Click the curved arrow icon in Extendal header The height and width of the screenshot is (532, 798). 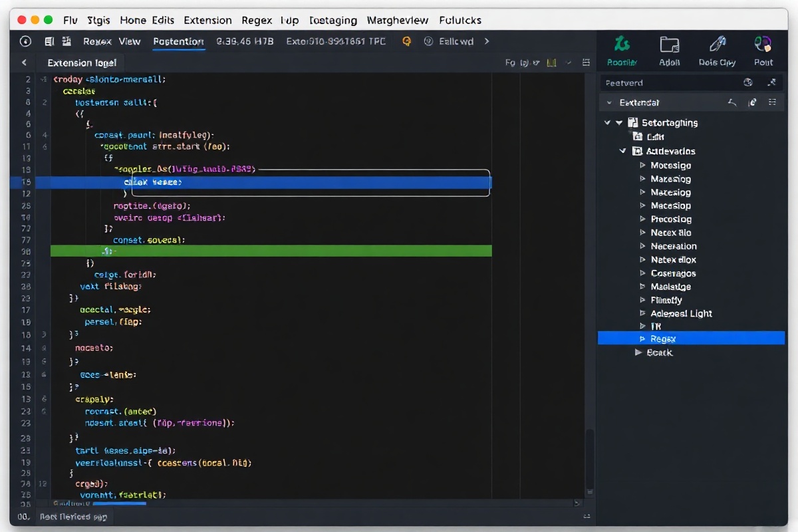(x=732, y=102)
